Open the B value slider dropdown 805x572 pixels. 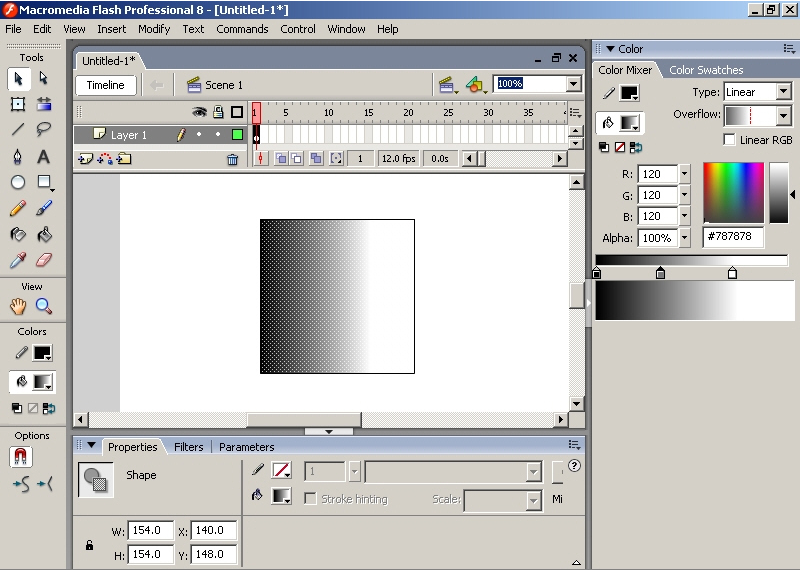tap(684, 216)
